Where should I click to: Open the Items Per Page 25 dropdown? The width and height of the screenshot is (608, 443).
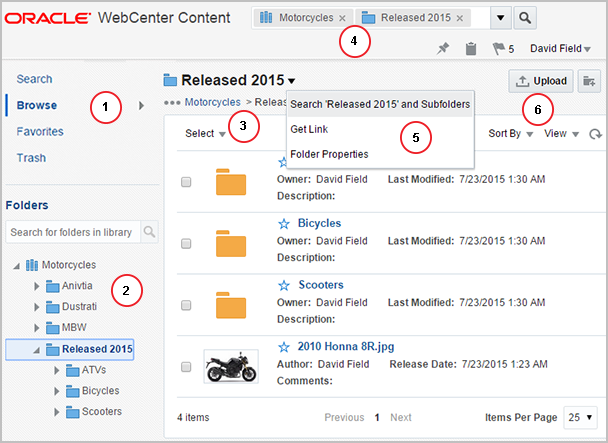coord(580,418)
